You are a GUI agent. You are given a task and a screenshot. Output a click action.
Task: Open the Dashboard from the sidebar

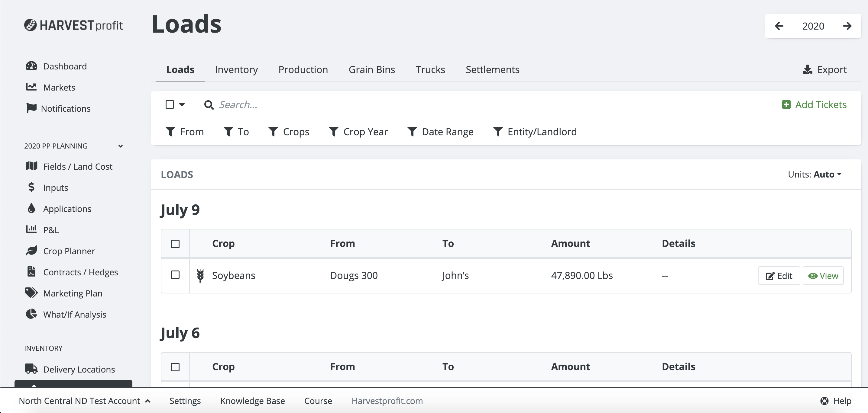pyautogui.click(x=64, y=66)
